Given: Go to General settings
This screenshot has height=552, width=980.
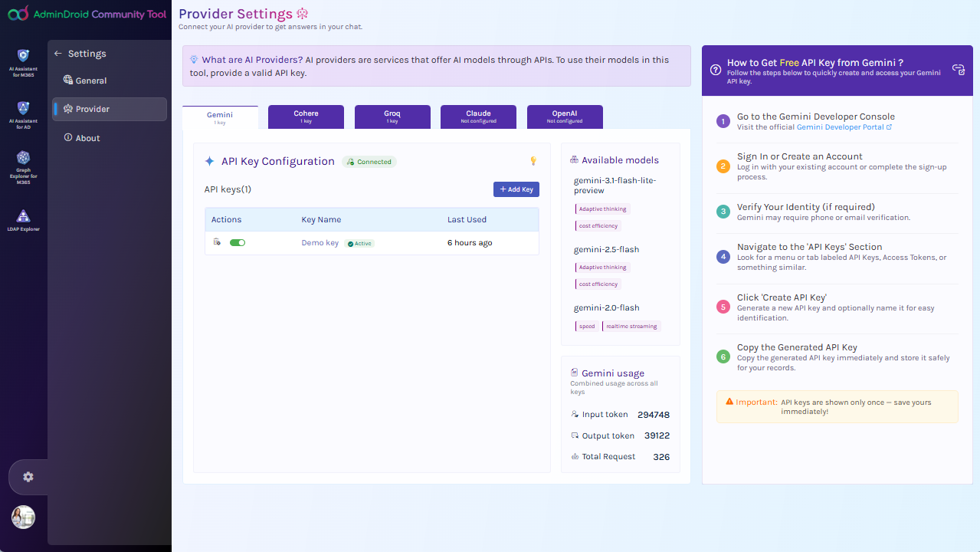Looking at the screenshot, I should coord(90,80).
